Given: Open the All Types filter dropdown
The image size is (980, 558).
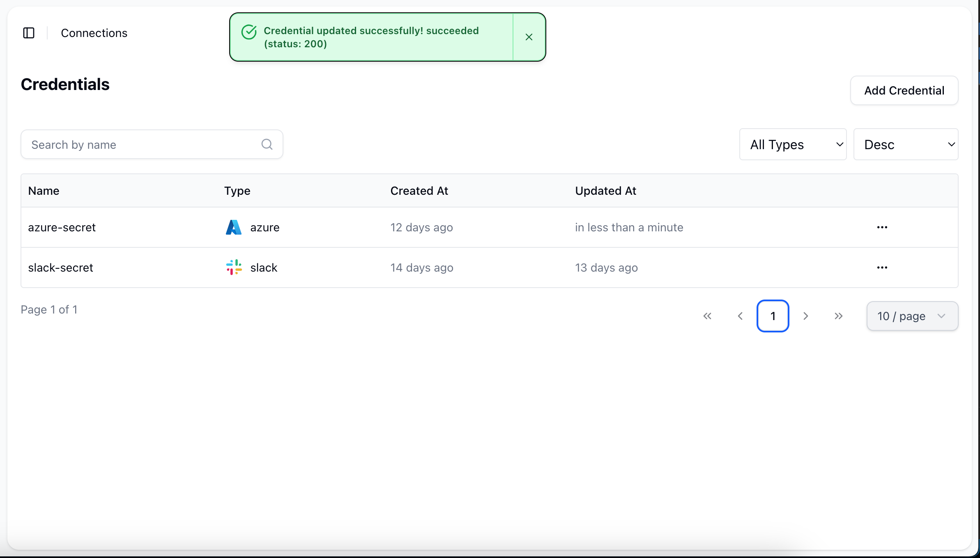Looking at the screenshot, I should pos(793,144).
